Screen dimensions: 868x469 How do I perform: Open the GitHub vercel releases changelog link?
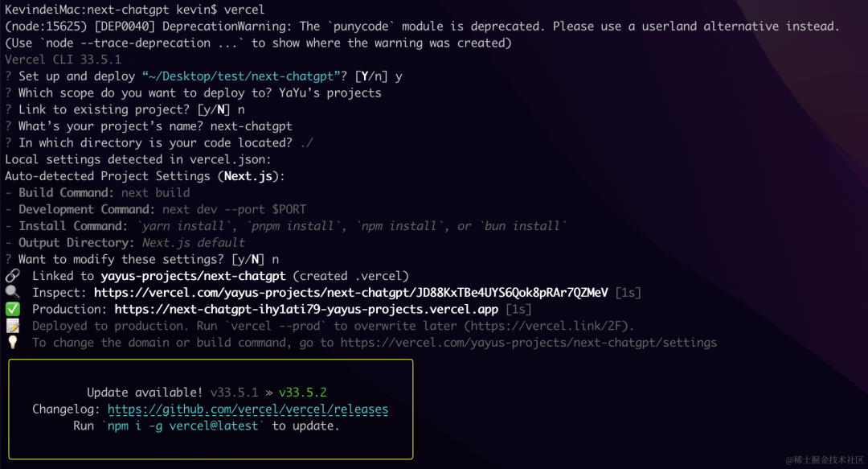pos(248,409)
